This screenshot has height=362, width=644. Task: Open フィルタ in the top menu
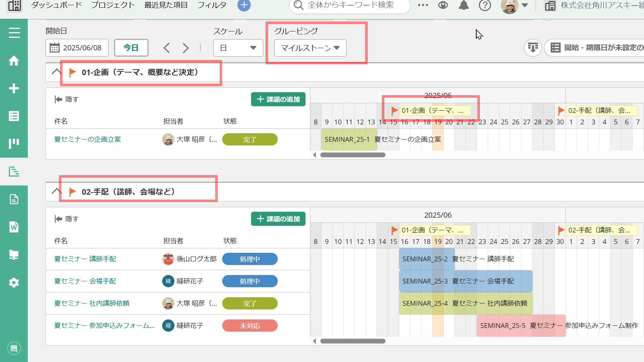(212, 5)
